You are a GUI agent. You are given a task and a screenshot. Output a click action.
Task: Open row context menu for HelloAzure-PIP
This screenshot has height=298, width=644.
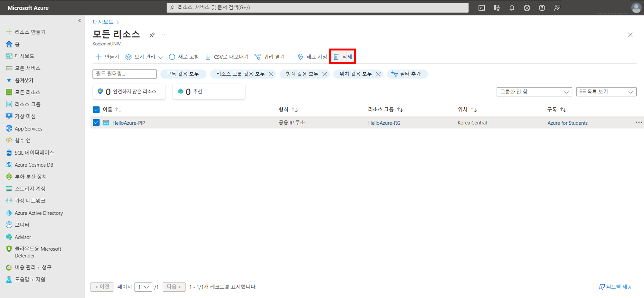click(639, 122)
